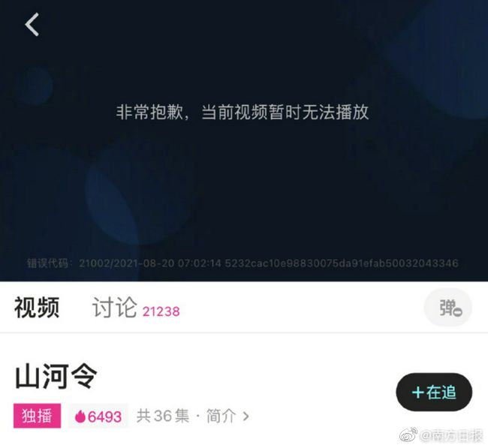Tap the back arrow icon

(32, 24)
